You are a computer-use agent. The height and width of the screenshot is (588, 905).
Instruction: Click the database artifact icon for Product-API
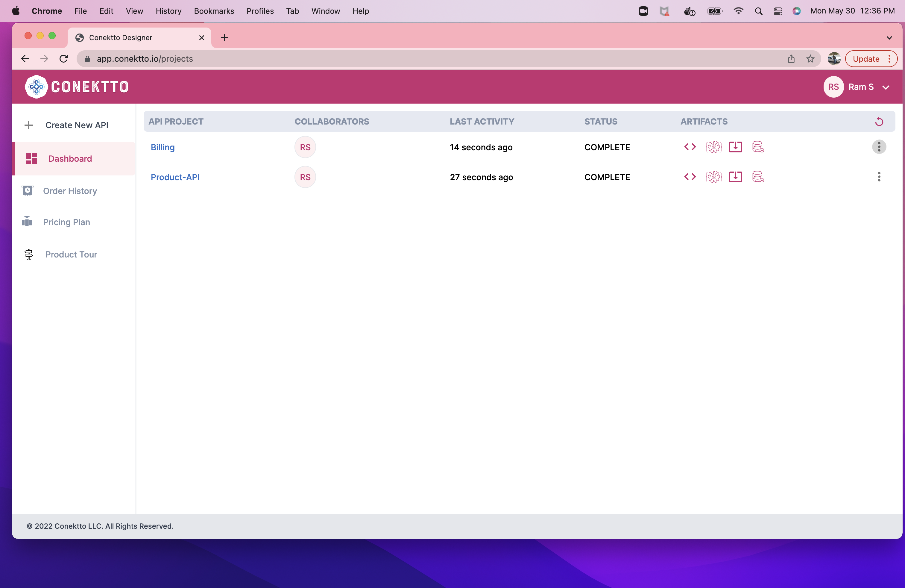758,177
